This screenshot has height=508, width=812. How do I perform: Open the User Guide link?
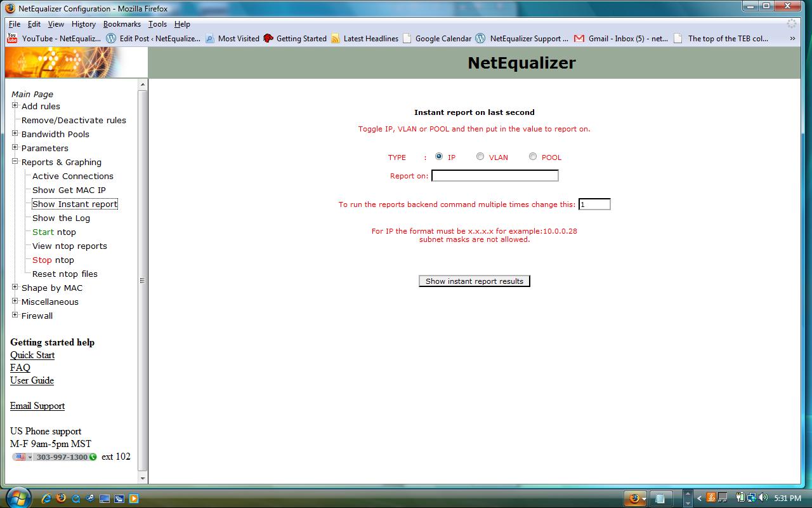32,380
